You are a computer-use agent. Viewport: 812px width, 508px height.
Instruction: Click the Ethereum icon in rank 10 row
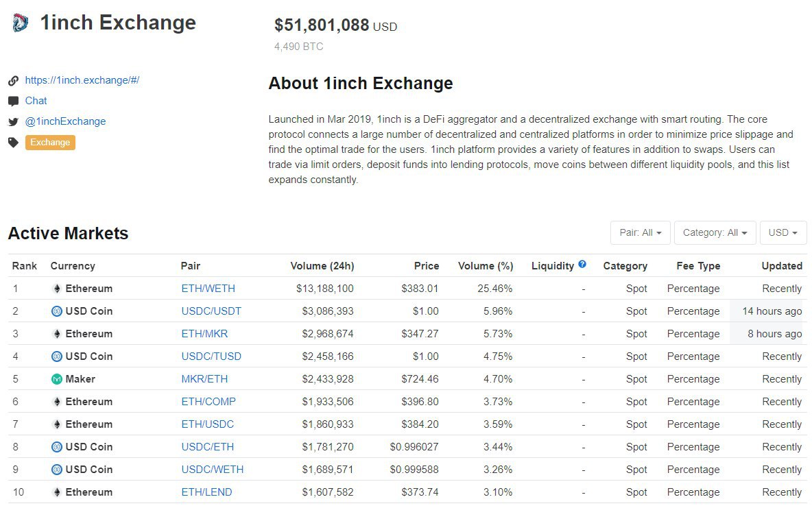click(x=57, y=492)
